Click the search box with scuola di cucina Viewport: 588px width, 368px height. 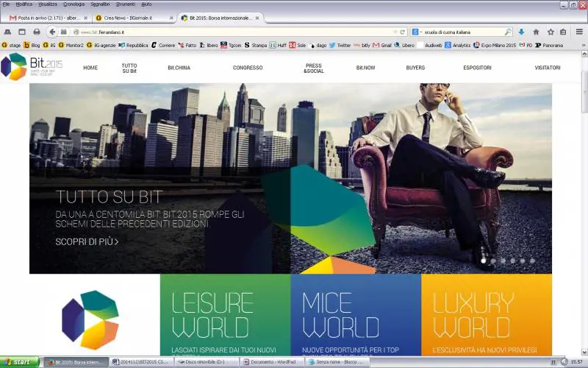click(x=463, y=32)
